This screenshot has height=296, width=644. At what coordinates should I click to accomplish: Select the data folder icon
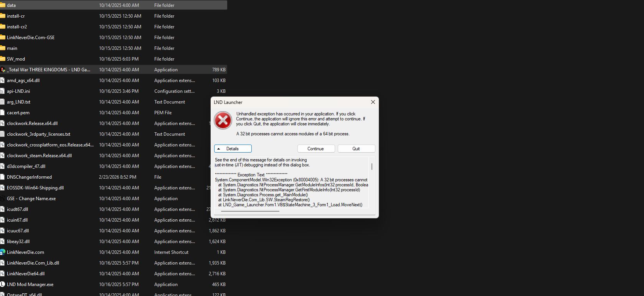click(3, 5)
